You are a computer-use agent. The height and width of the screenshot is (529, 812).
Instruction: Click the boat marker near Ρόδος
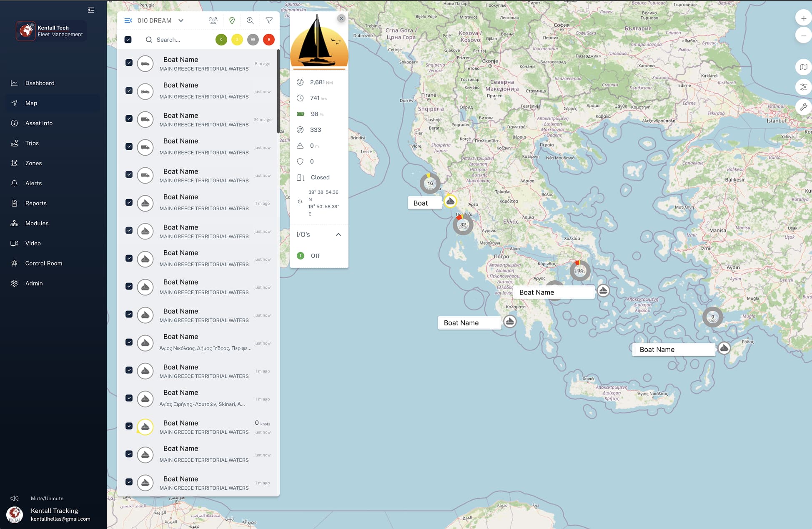pos(724,348)
